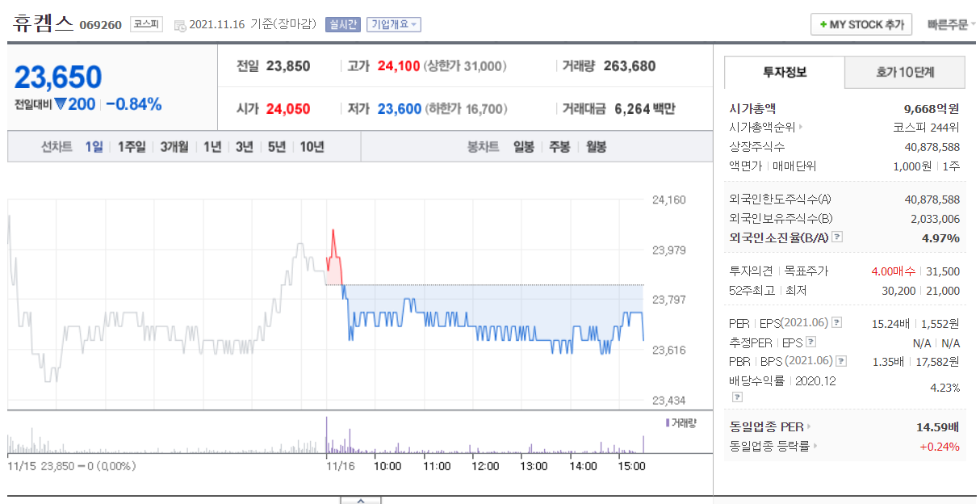
Task: Click the 14.59배 동일업종 PER value
Action: point(939,426)
